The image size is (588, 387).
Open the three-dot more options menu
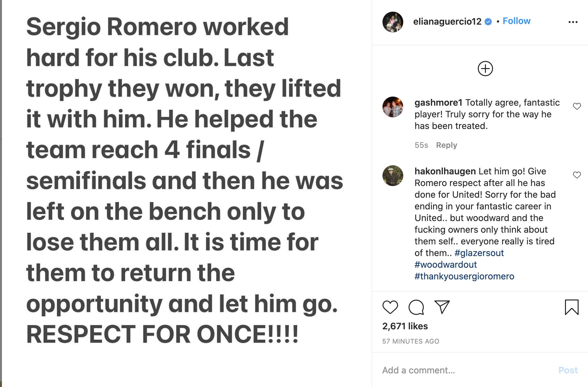click(x=573, y=22)
